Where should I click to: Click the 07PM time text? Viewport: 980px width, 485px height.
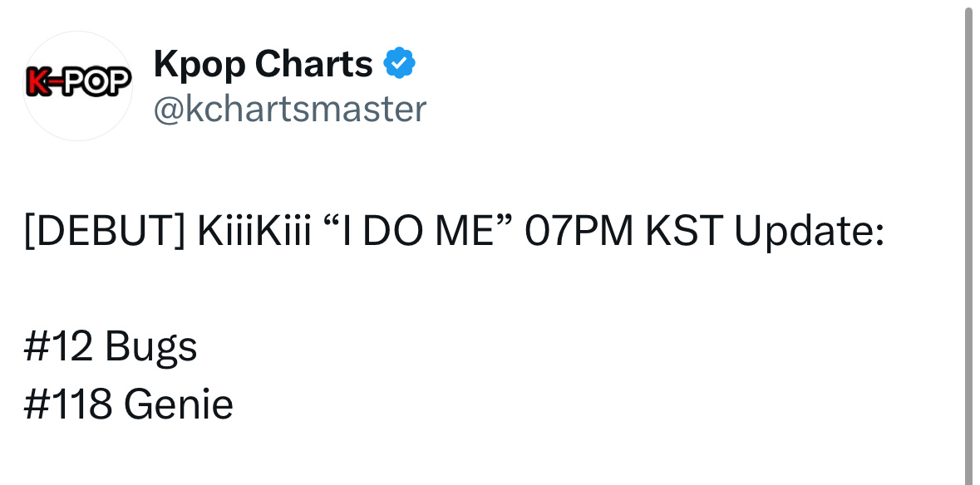coord(579,230)
